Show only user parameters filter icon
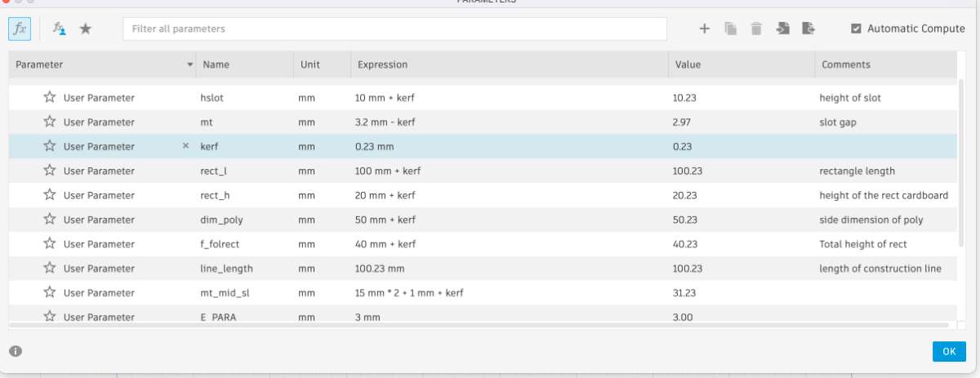The width and height of the screenshot is (980, 378). tap(60, 29)
